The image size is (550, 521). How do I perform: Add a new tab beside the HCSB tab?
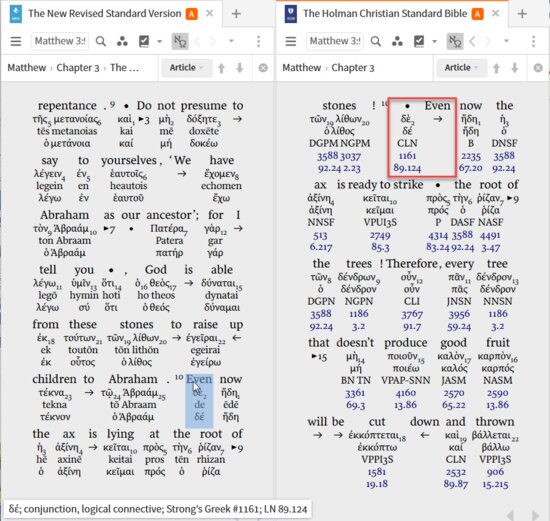click(x=522, y=14)
